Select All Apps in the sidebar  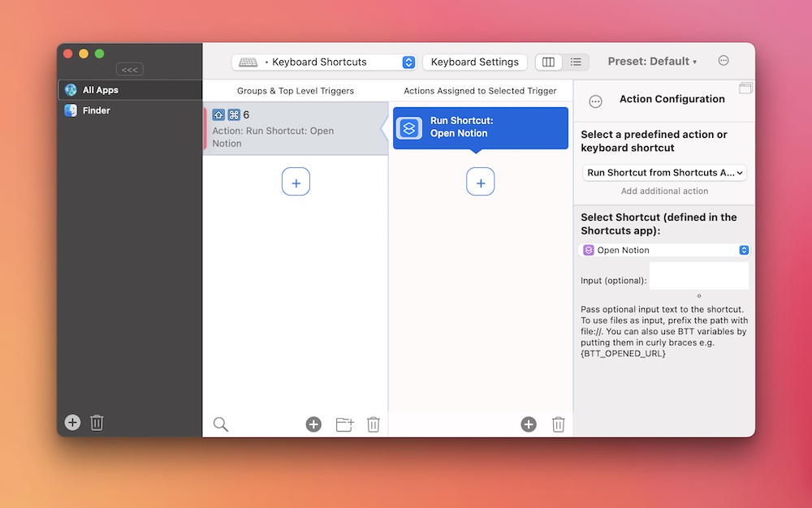130,90
